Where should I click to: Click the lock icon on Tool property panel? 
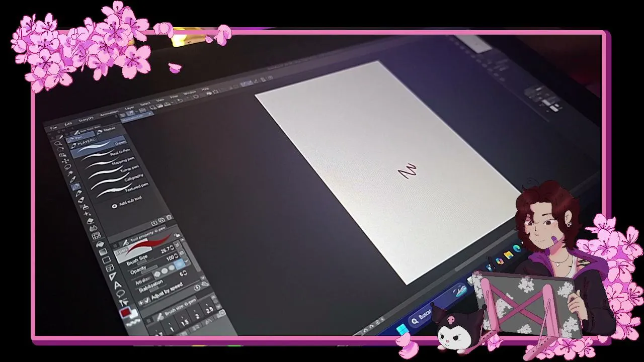pos(177,235)
